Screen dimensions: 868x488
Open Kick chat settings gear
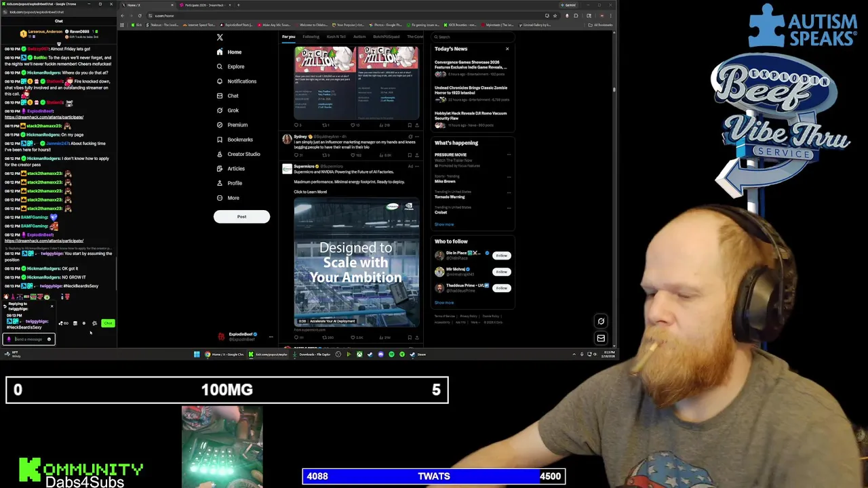pyautogui.click(x=94, y=323)
